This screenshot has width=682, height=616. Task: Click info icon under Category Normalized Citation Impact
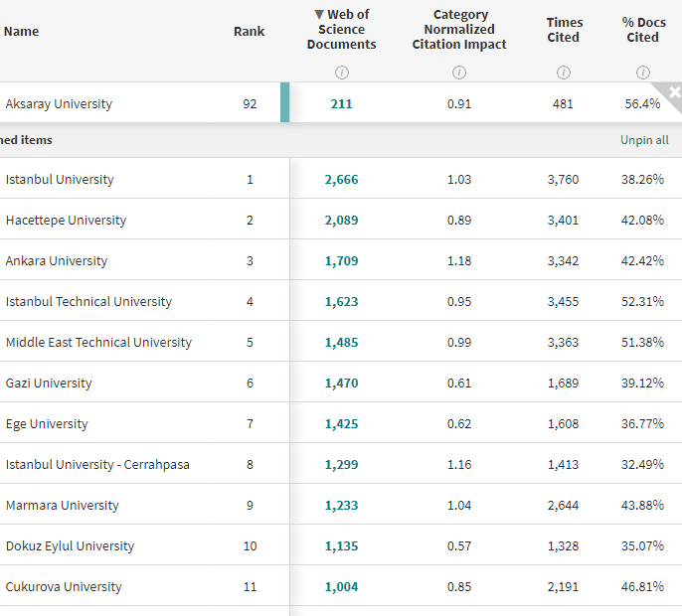pyautogui.click(x=459, y=72)
